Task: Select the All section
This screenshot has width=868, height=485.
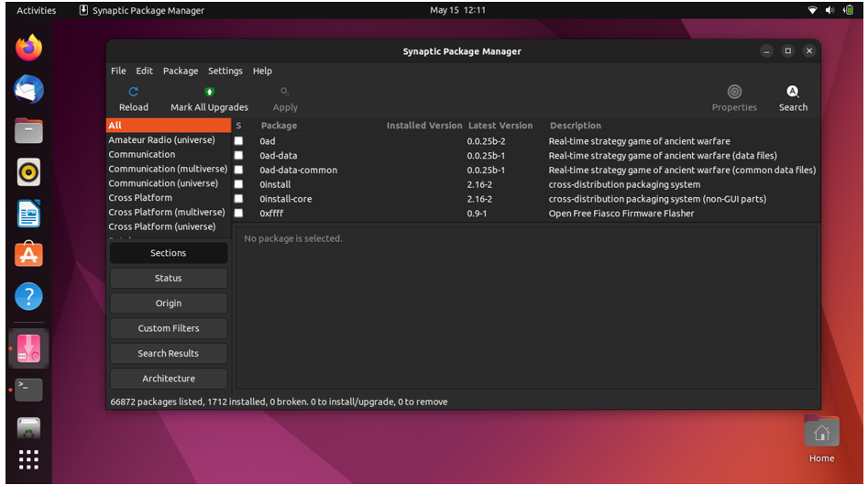Action: click(169, 126)
